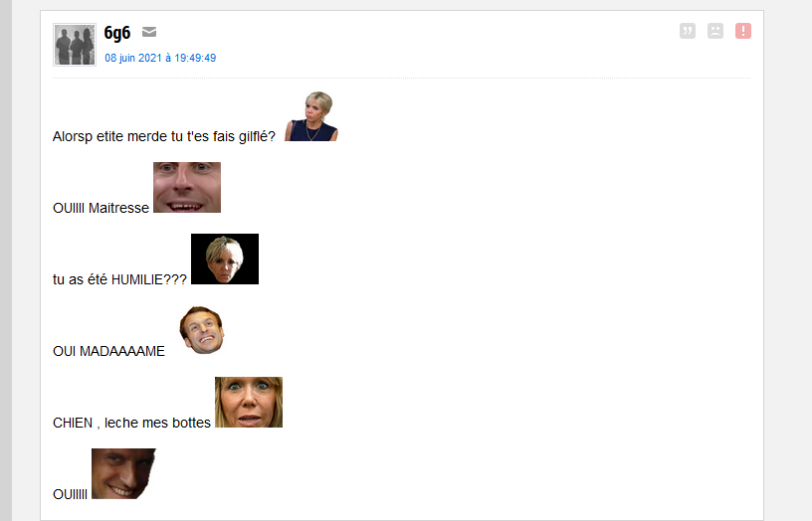
Task: Click the 'OUIIII Maitresse' text line
Action: (101, 208)
